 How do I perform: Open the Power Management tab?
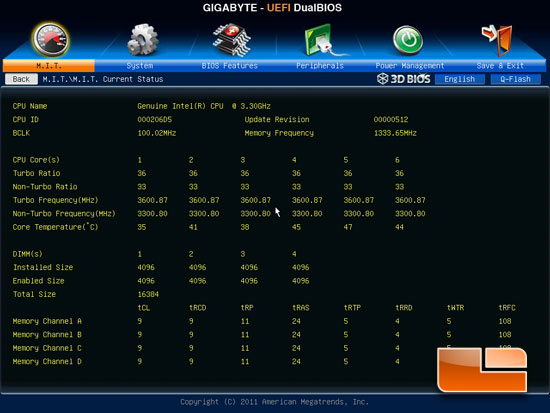tap(410, 66)
